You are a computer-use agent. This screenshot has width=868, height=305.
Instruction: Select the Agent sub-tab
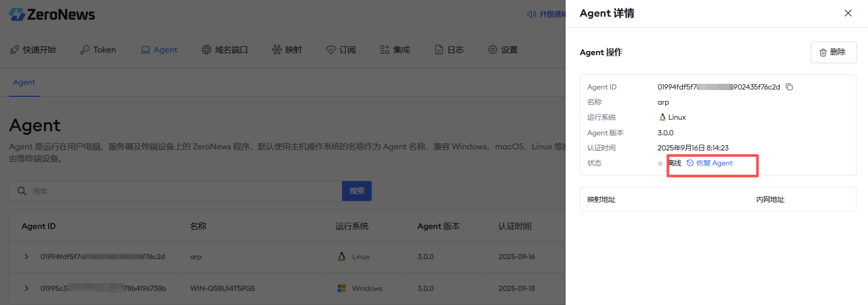pyautogui.click(x=24, y=82)
